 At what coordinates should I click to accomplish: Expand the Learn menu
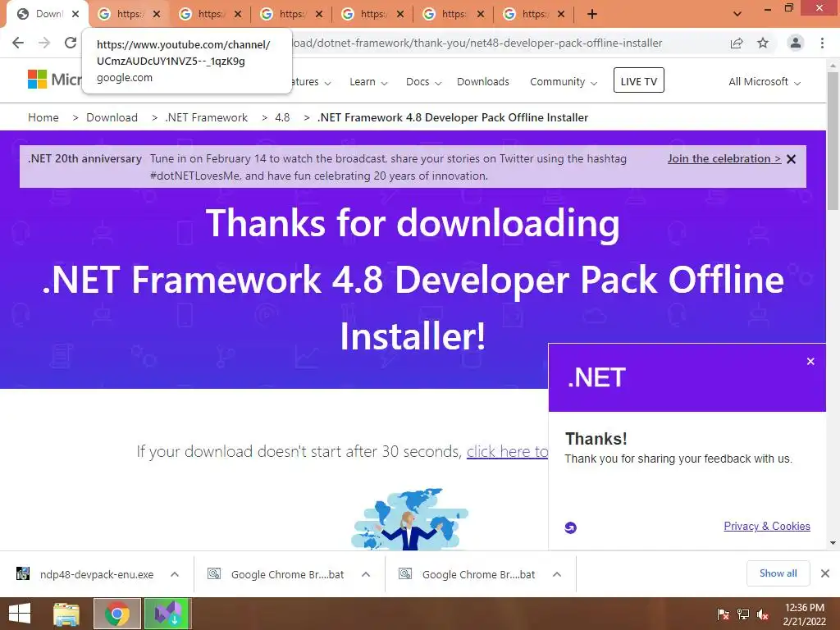(368, 82)
